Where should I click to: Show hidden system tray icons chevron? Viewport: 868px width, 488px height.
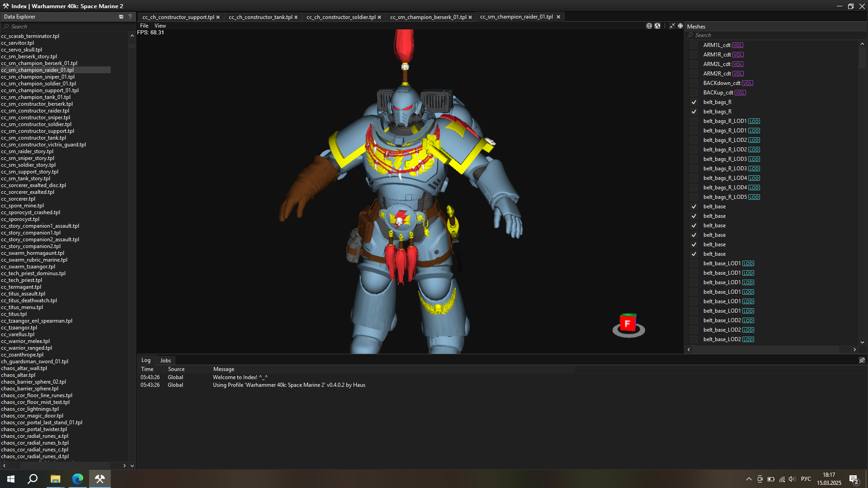click(x=749, y=479)
